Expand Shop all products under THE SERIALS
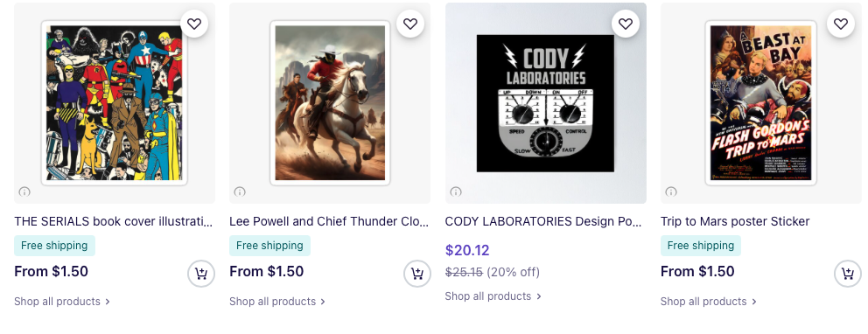Image resolution: width=868 pixels, height=334 pixels. coord(62,302)
